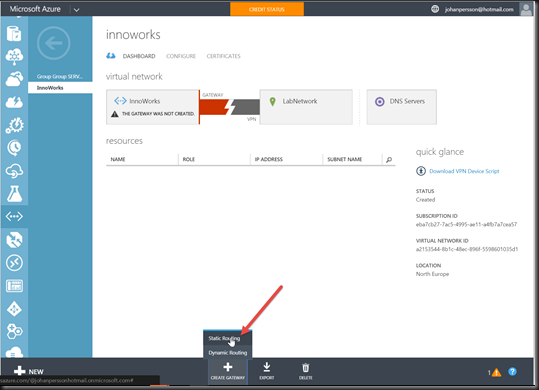Open the Scheduler clock sidebar icon
Viewport: 539px width, 390px height.
[14, 148]
